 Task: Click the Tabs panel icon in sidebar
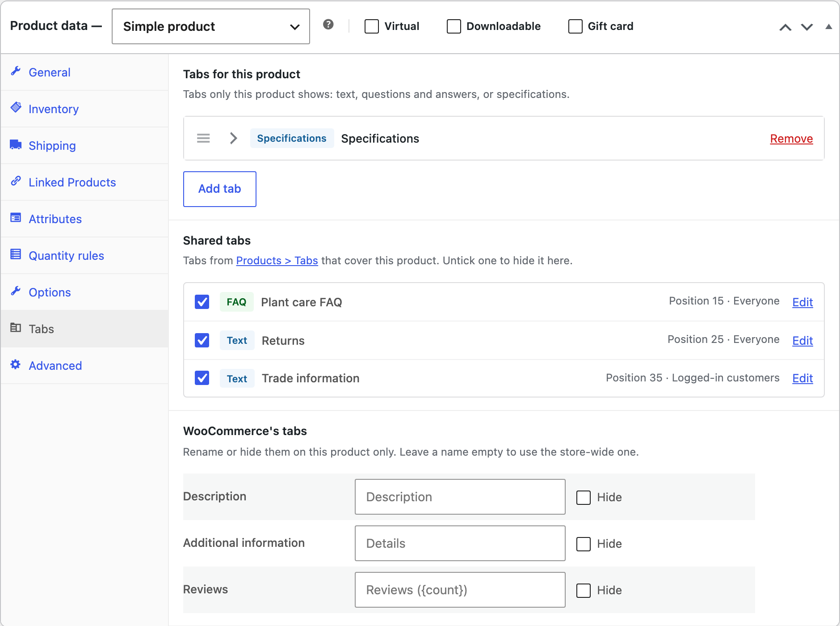coord(16,328)
